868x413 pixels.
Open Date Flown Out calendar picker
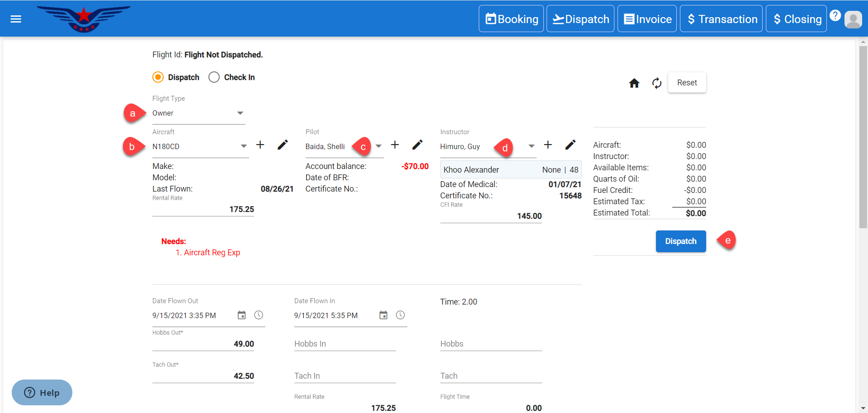(x=241, y=315)
